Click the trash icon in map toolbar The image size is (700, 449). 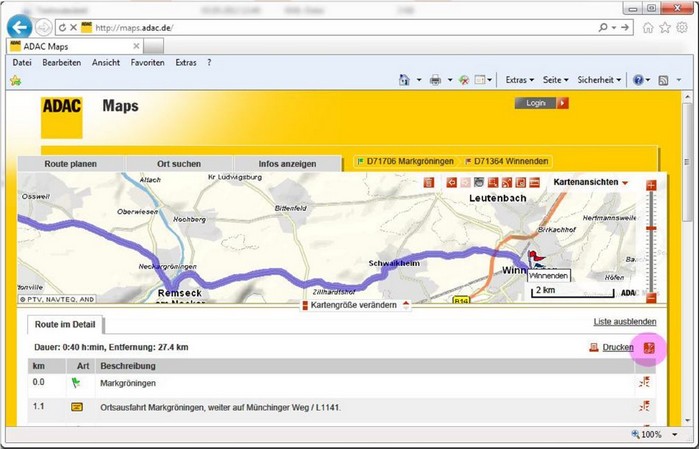(x=429, y=182)
